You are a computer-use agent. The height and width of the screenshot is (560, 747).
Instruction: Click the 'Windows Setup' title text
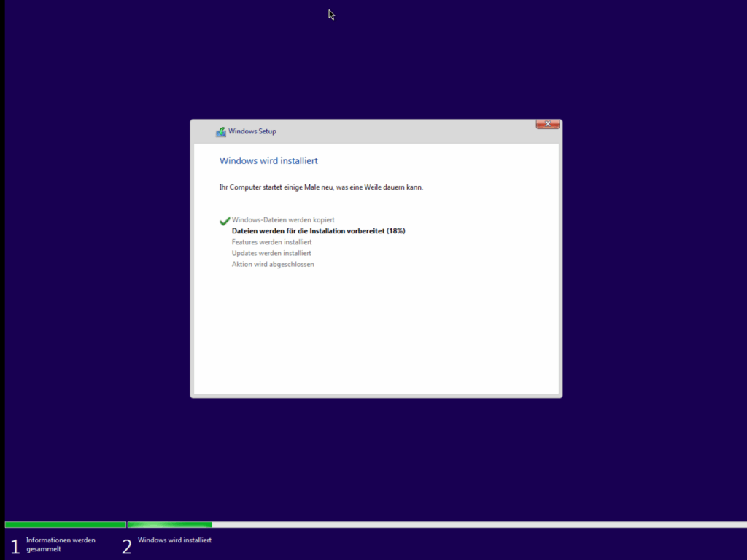[252, 131]
